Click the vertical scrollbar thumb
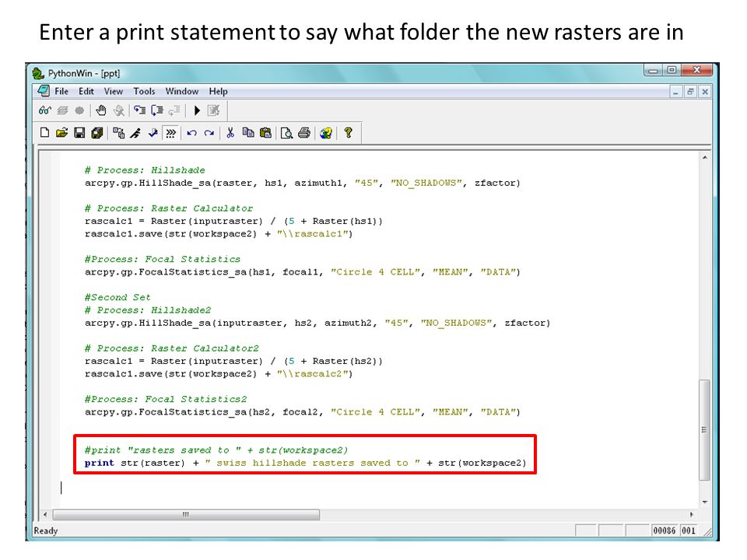Image resolution: width=747 pixels, height=560 pixels. 705,430
